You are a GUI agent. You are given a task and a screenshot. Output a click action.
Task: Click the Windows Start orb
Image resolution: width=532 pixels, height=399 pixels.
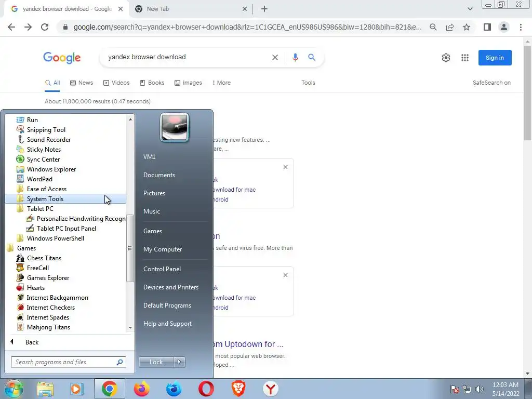coord(14,389)
